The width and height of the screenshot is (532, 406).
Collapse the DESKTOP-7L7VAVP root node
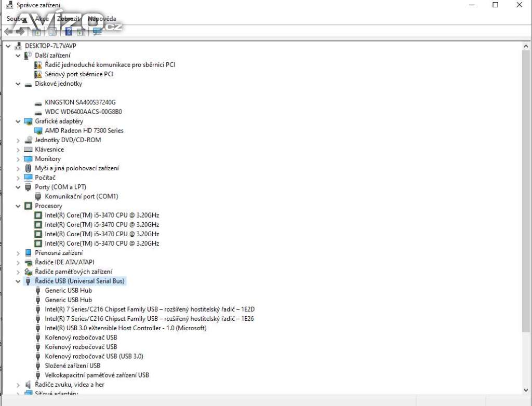click(x=8, y=46)
